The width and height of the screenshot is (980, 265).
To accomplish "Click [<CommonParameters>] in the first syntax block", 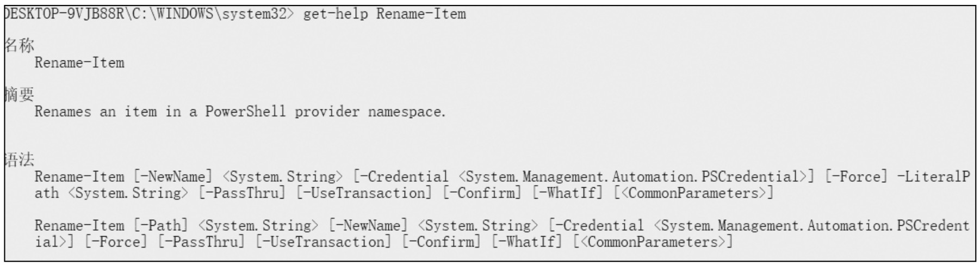I will [x=693, y=193].
